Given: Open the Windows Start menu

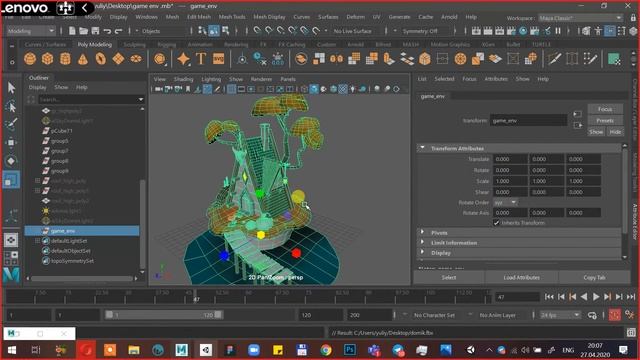Looking at the screenshot, I should 12,350.
